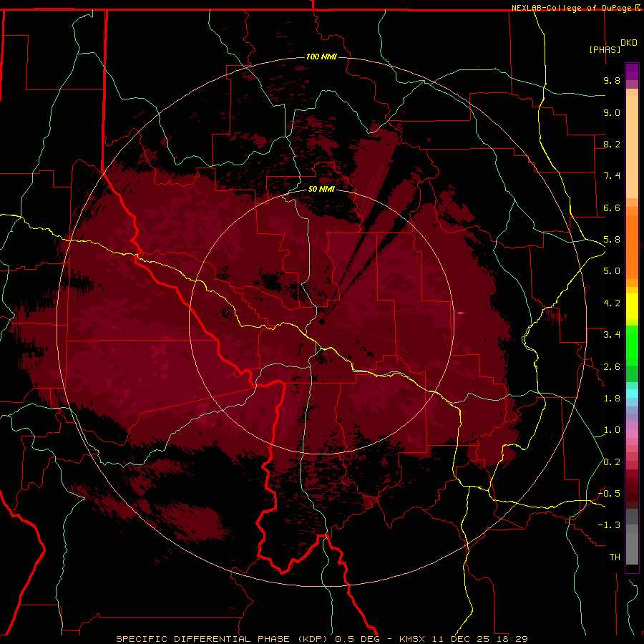
Task: Pick the yellow segment of the color bar
Action: pyautogui.click(x=632, y=306)
